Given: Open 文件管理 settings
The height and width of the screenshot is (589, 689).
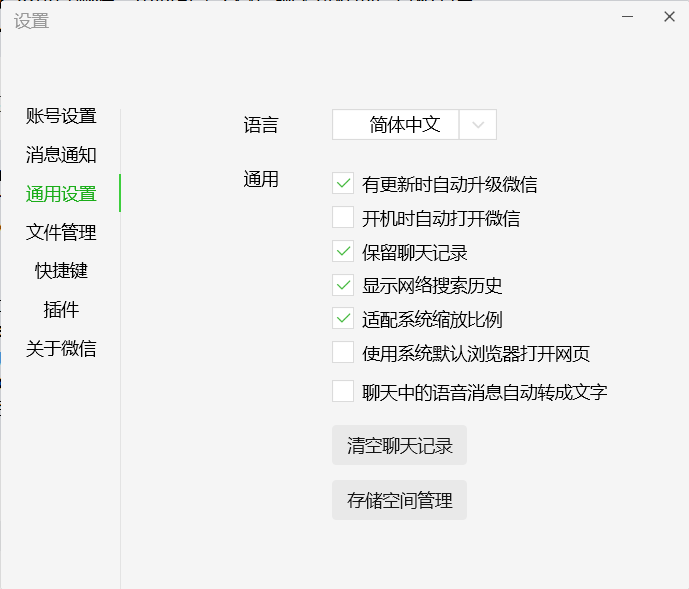Looking at the screenshot, I should click(x=61, y=232).
